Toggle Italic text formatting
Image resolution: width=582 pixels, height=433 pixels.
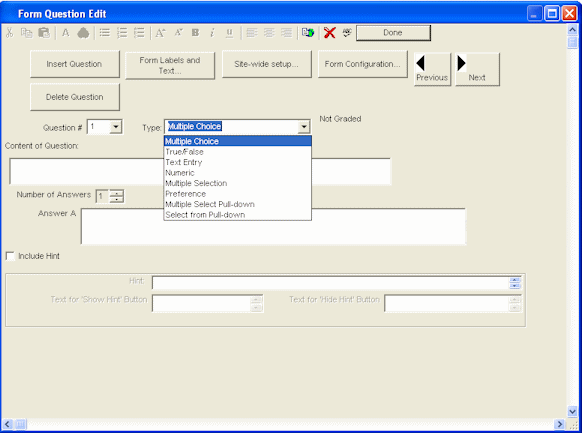(212, 33)
